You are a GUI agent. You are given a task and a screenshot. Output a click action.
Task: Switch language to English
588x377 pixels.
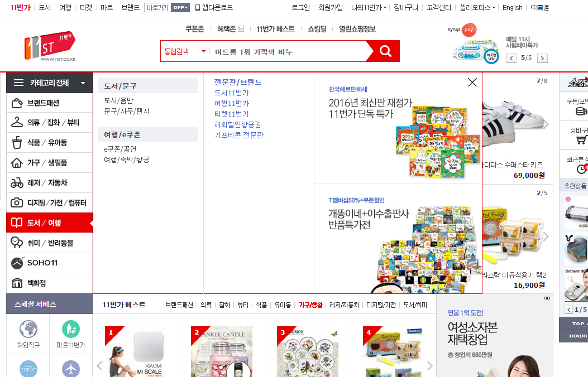tap(512, 7)
